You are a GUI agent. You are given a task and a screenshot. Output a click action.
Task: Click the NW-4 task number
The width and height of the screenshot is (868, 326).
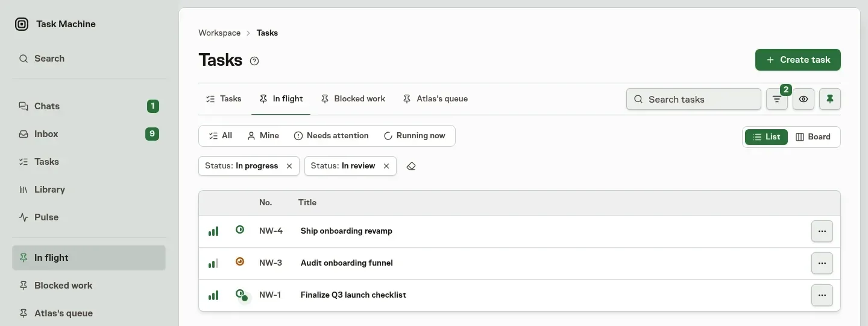click(x=271, y=231)
